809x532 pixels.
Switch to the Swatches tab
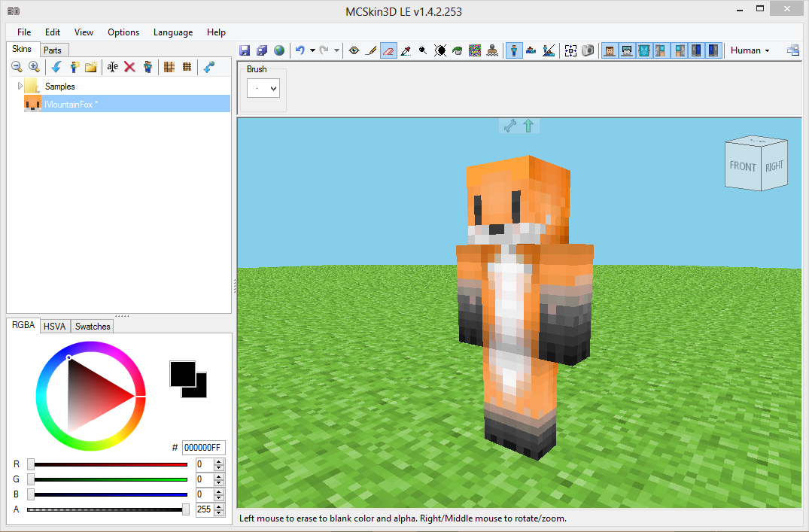[x=93, y=326]
